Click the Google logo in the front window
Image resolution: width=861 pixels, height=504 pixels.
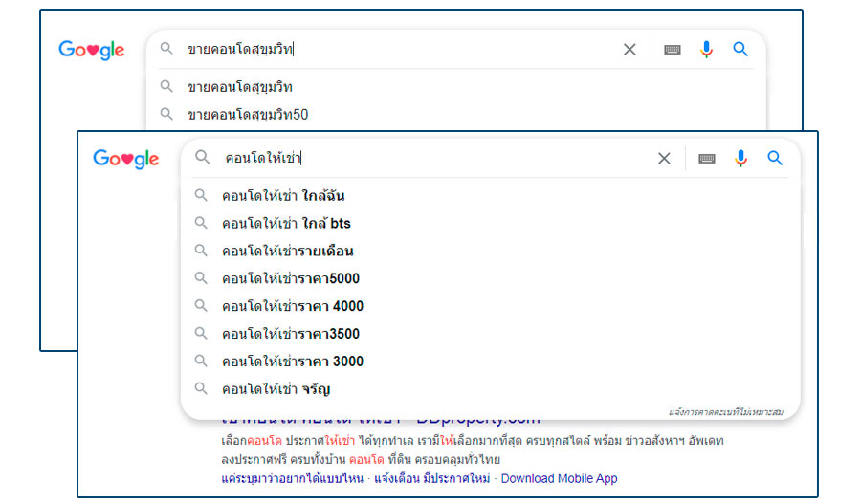pyautogui.click(x=126, y=159)
